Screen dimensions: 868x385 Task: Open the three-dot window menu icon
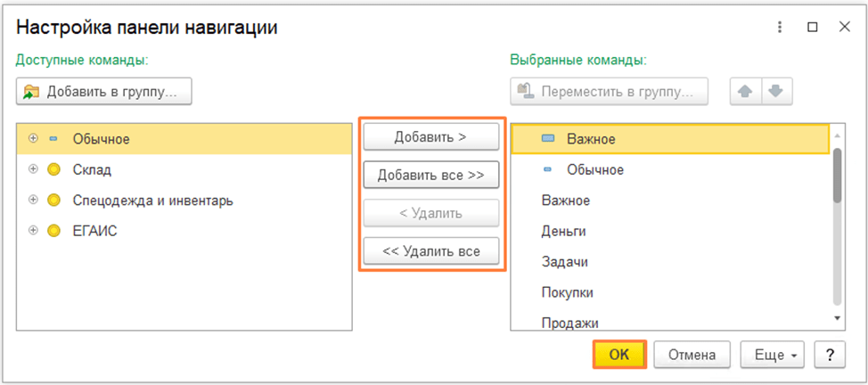click(x=782, y=28)
